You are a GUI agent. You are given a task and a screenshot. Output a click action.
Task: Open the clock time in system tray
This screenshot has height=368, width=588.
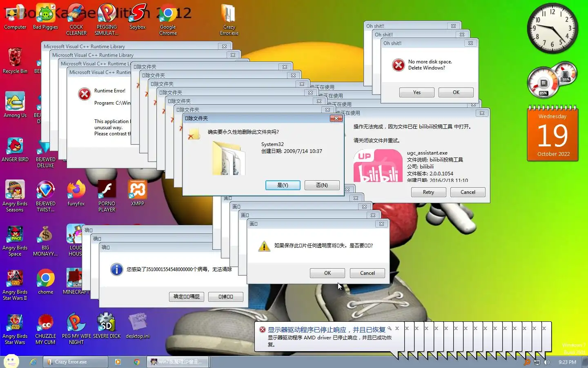tap(567, 362)
